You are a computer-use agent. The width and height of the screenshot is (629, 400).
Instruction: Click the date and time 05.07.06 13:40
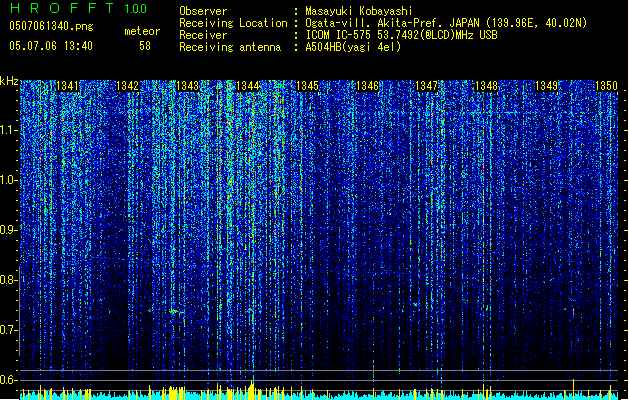[x=51, y=46]
